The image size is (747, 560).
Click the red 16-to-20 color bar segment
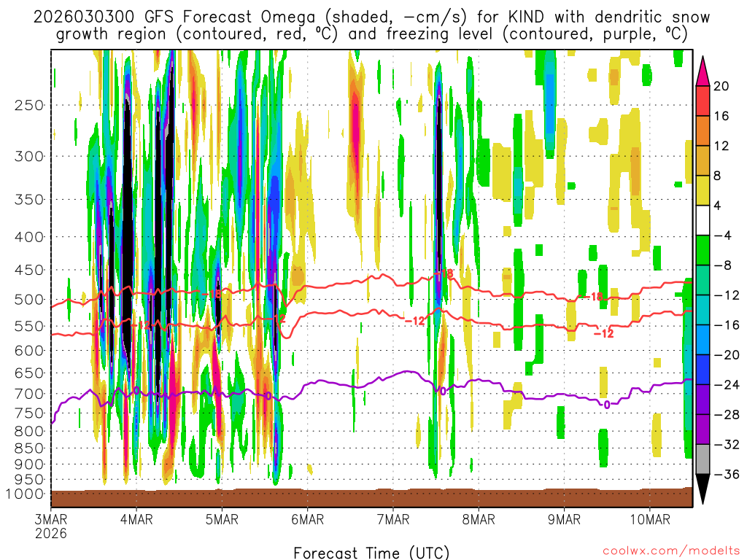click(x=703, y=101)
